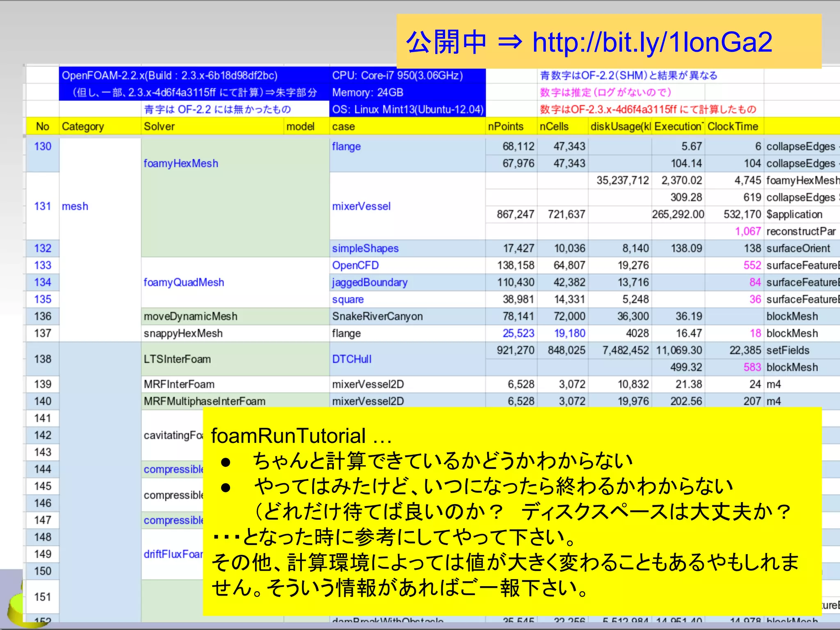Image resolution: width=840 pixels, height=630 pixels.
Task: Click the 'CPU: Core-i7 950(3.06GHz)' header cell
Action: (x=407, y=75)
